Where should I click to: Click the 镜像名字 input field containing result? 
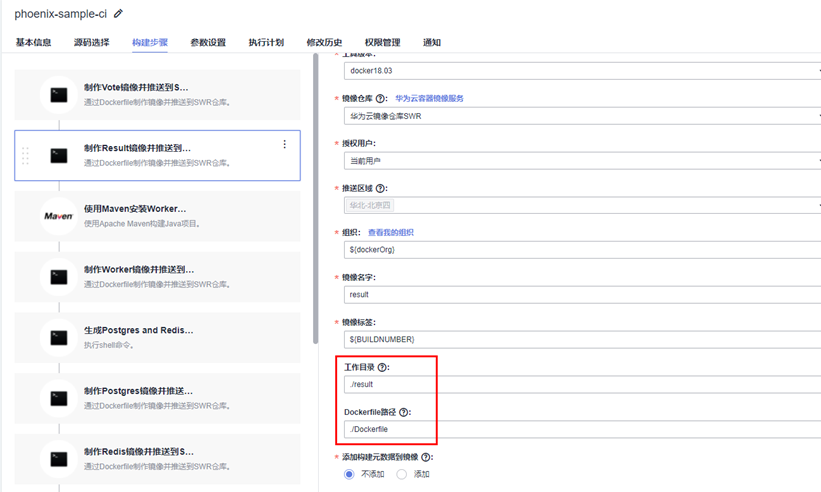click(x=580, y=295)
